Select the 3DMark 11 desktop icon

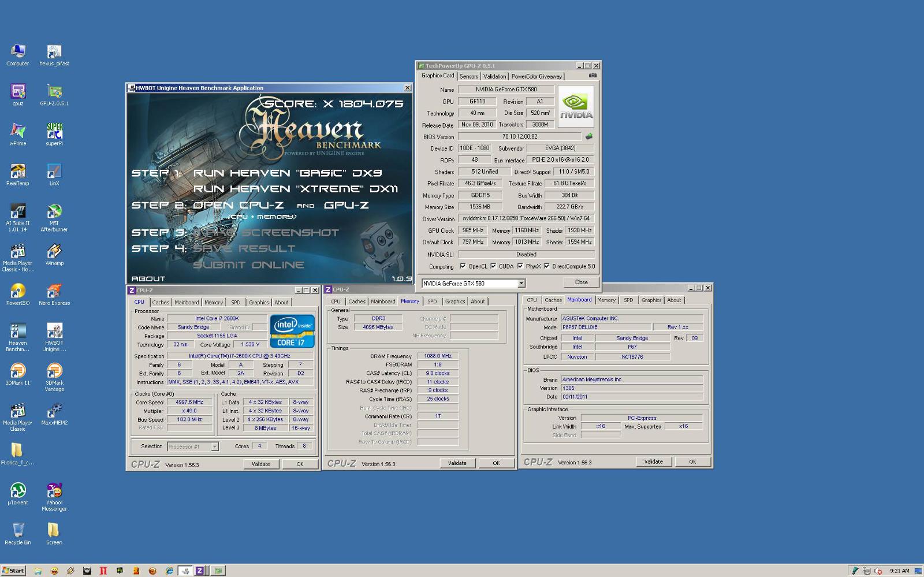(17, 374)
